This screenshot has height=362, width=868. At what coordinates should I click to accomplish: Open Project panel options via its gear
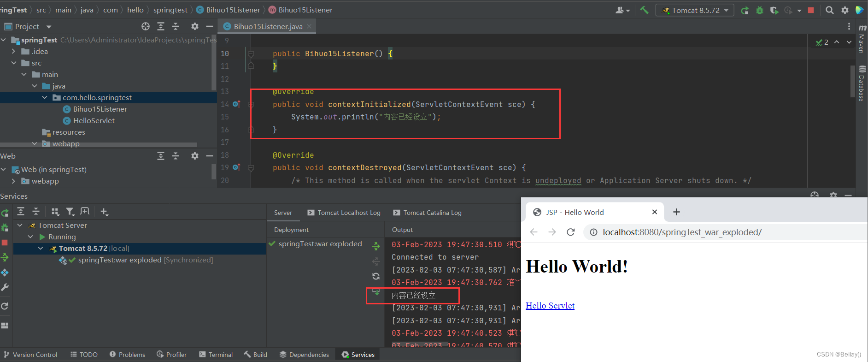195,26
